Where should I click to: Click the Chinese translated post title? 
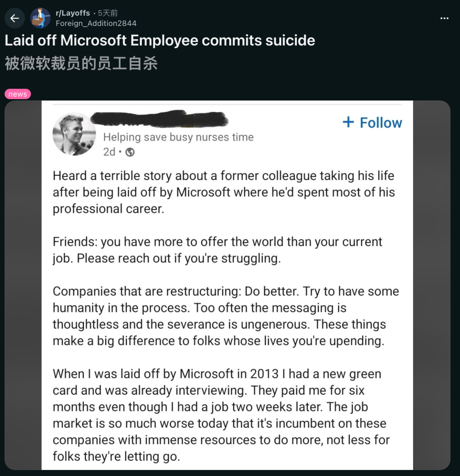81,63
